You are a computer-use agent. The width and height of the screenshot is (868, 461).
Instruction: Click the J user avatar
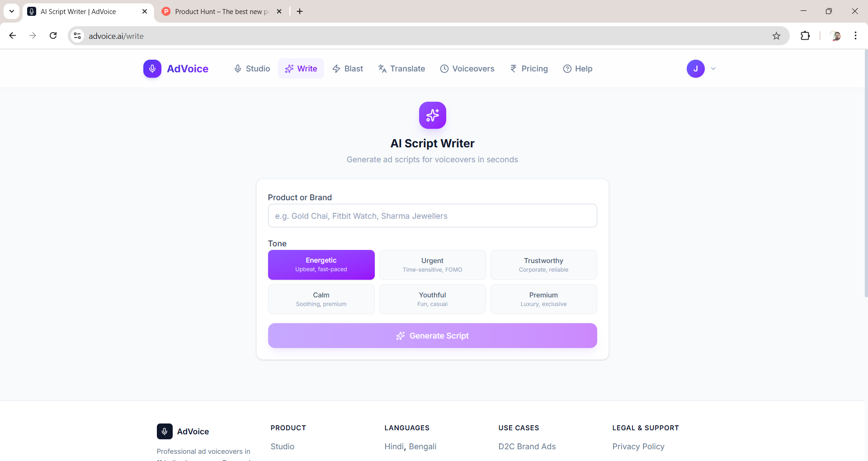coord(696,69)
